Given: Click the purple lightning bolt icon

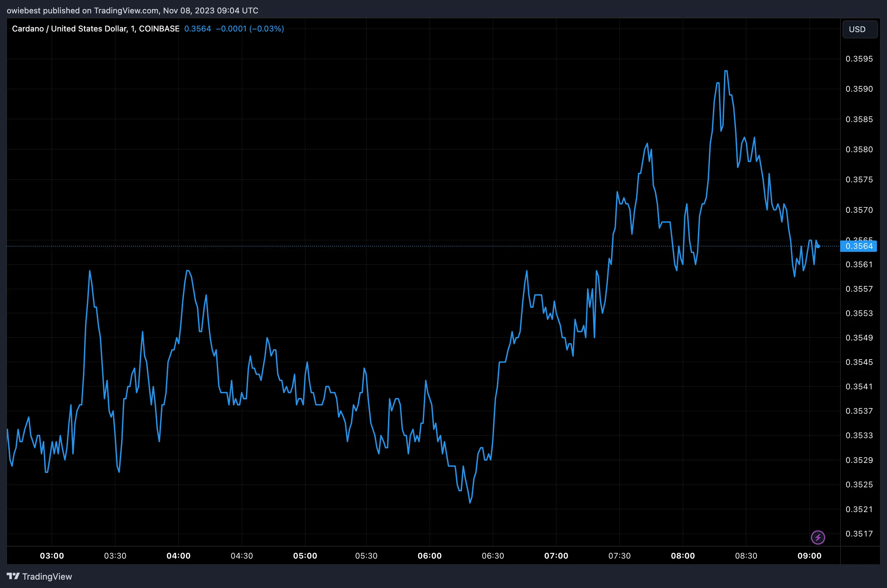Looking at the screenshot, I should point(818,537).
